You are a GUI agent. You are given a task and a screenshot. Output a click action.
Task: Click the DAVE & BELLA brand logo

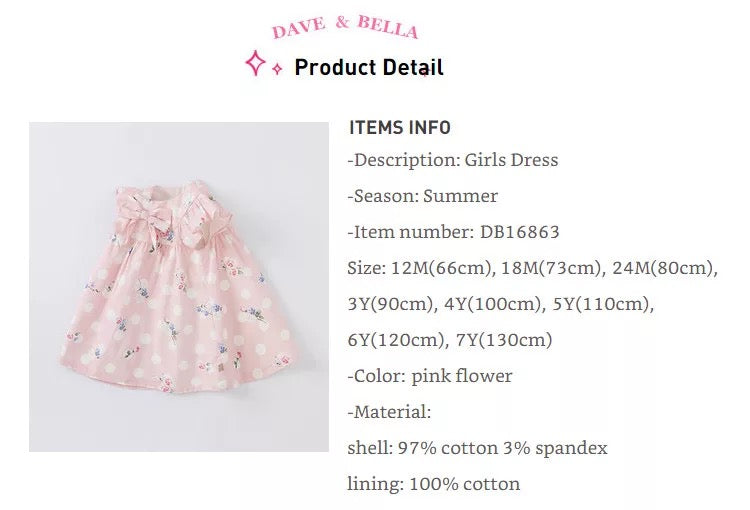click(344, 27)
